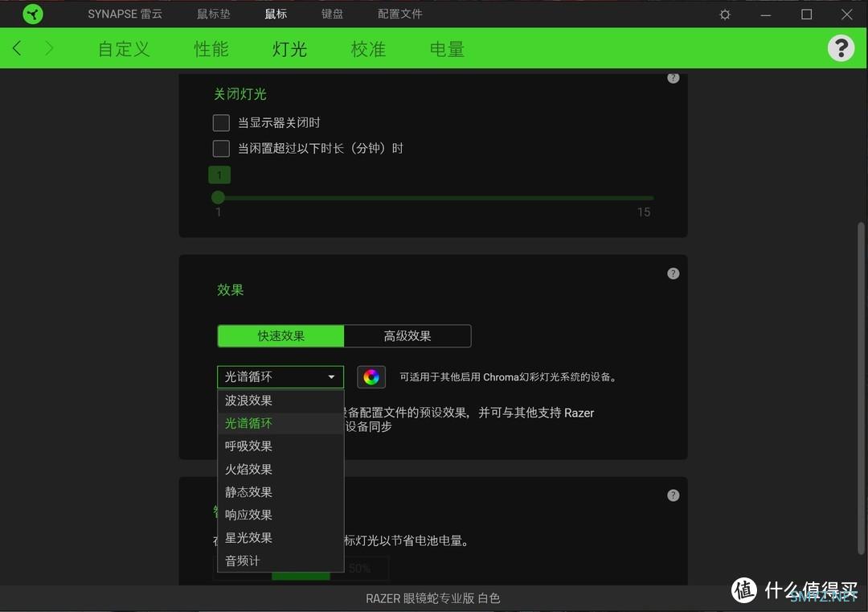Viewport: 868px width, 612px height.
Task: Show help tooltip for 关闭灯光 section
Action: pyautogui.click(x=674, y=77)
